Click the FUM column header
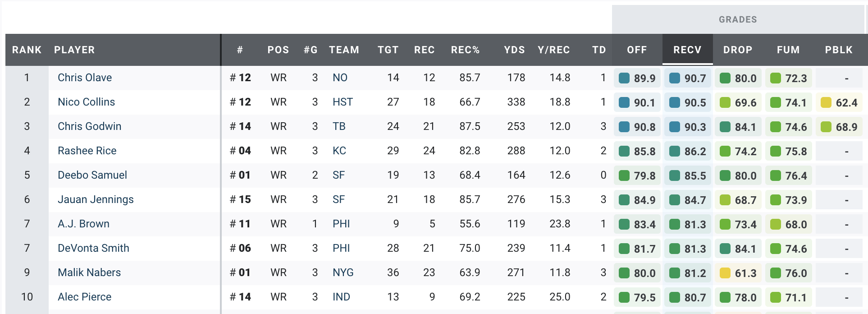Viewport: 868px width, 314px height. (788, 50)
